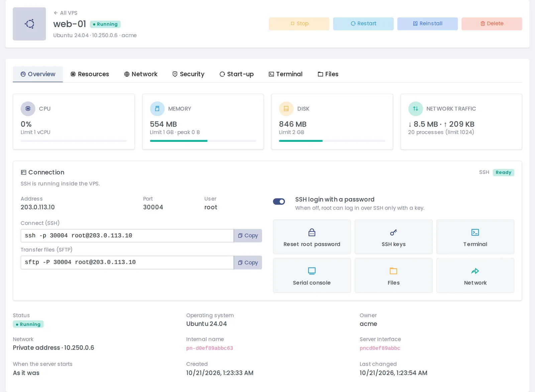Viewport: 535px width, 392px height.
Task: Delete the web-01 VPS
Action: click(492, 24)
